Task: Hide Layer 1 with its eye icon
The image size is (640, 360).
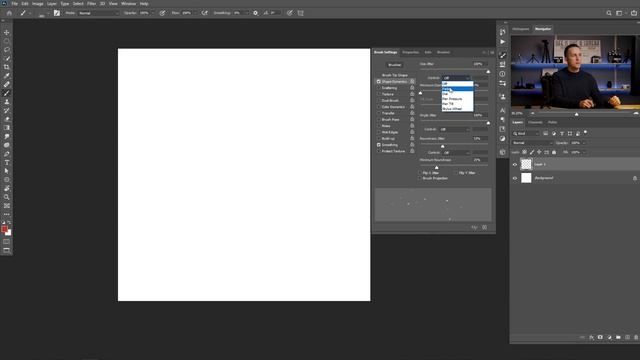Action: click(515, 164)
